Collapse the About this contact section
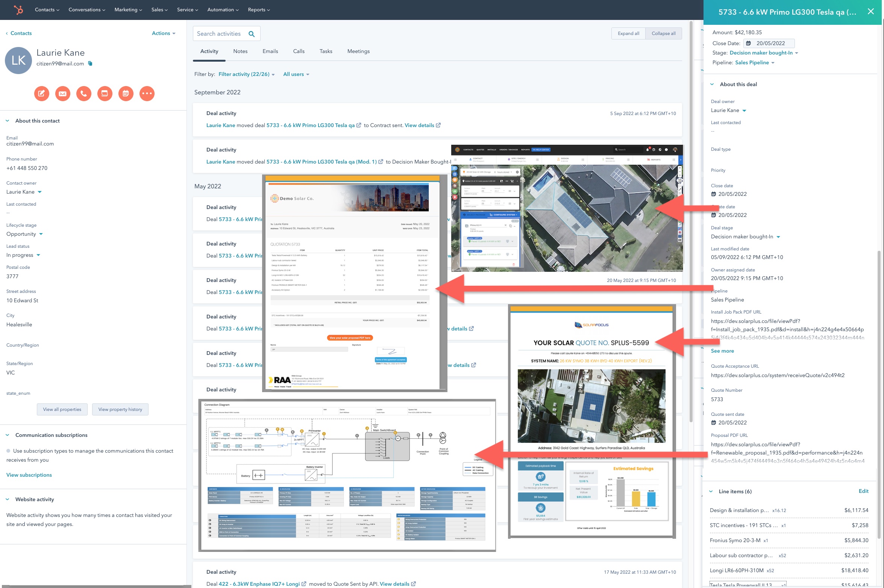The height and width of the screenshot is (588, 884). pyautogui.click(x=8, y=121)
